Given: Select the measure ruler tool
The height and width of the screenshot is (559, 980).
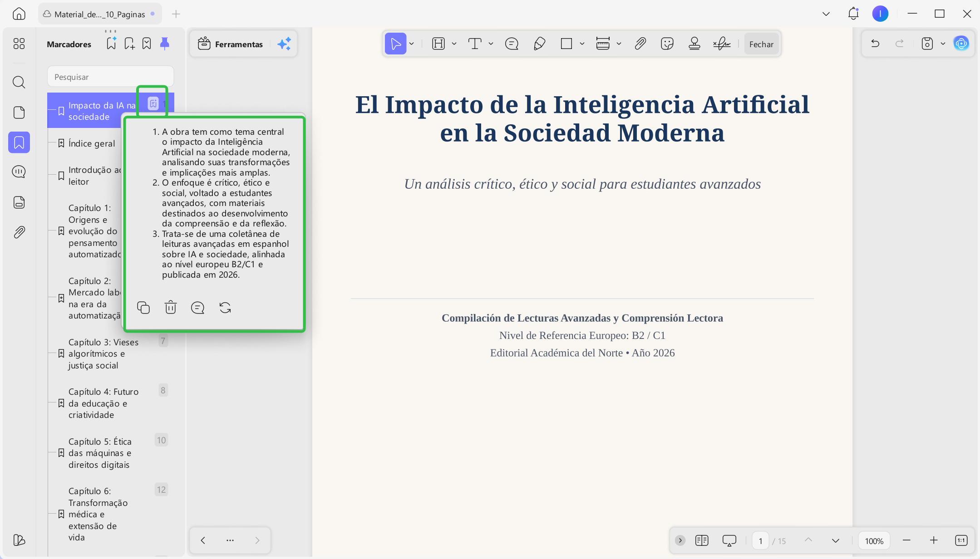Looking at the screenshot, I should [602, 44].
